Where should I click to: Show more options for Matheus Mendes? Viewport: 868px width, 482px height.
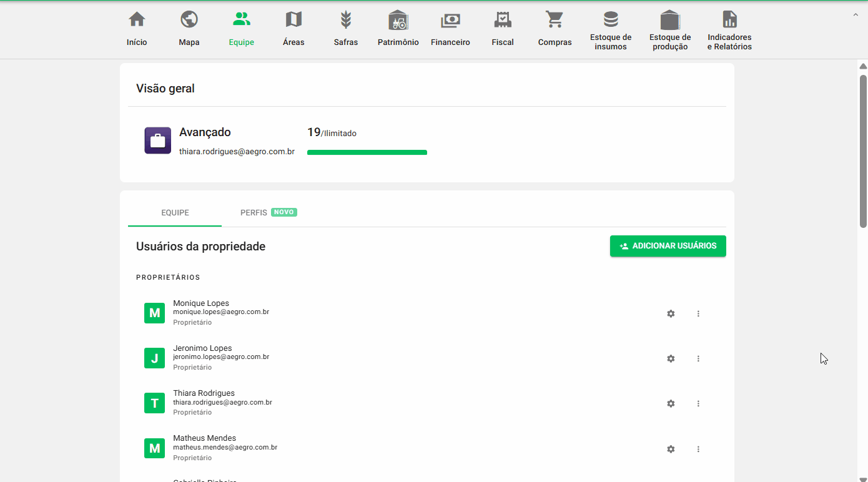coord(698,449)
